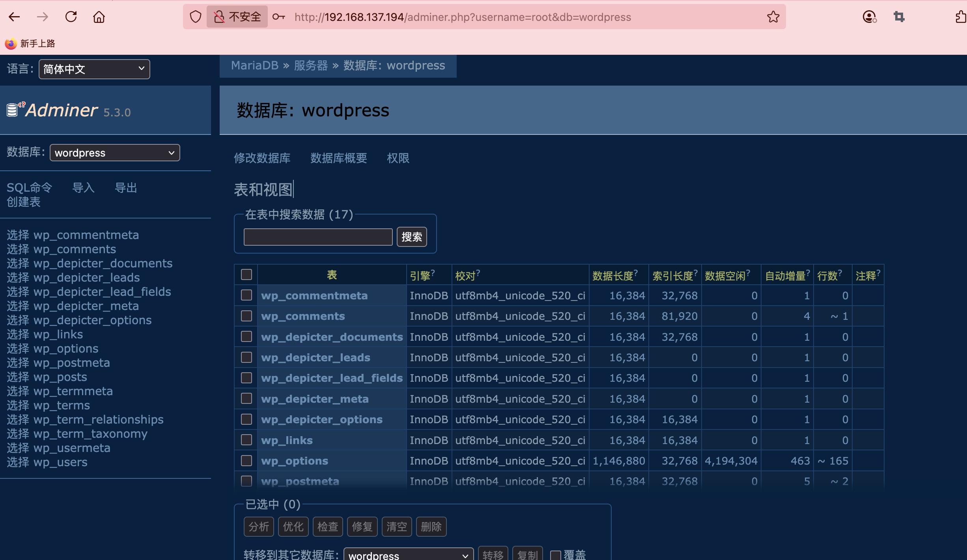967x560 pixels.
Task: Go back to the previous browser page
Action: 14,17
